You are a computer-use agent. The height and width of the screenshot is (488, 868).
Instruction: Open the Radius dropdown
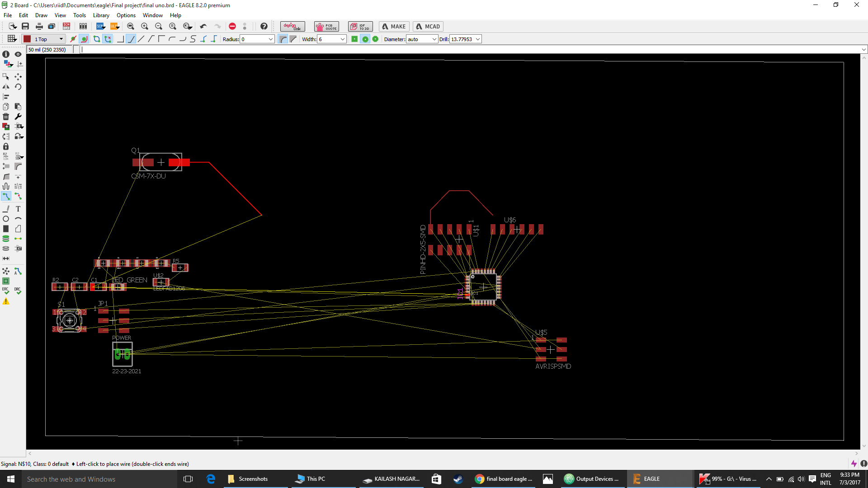(x=271, y=39)
